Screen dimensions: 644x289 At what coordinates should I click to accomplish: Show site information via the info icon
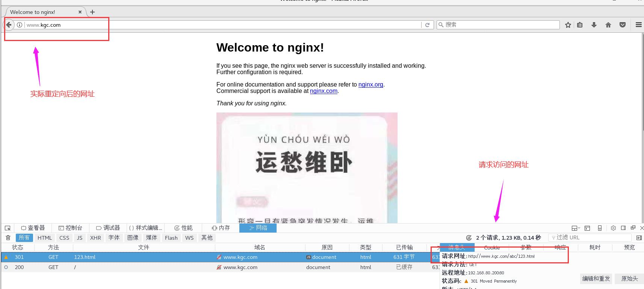tap(20, 25)
